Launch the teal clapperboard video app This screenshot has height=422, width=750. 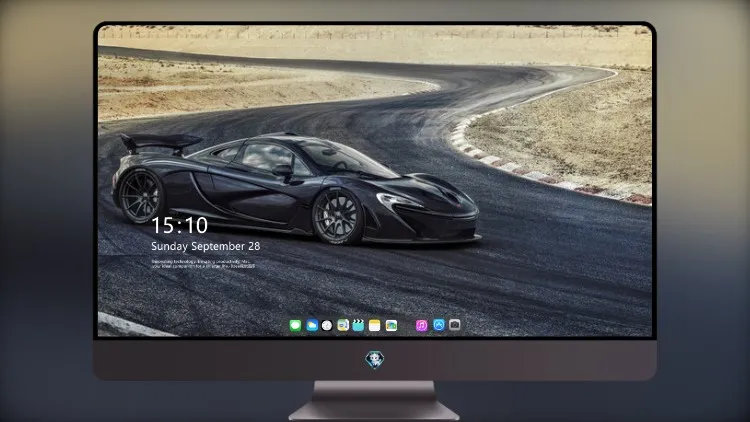pos(358,325)
